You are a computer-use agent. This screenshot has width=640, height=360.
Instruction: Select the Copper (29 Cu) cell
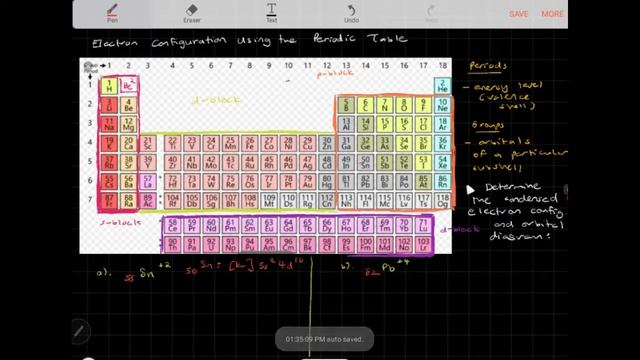click(307, 143)
